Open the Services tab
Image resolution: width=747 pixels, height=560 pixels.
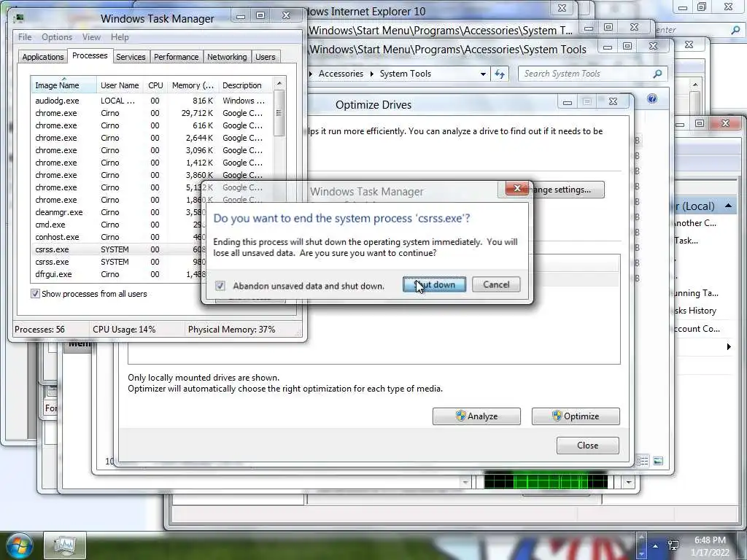(x=131, y=57)
